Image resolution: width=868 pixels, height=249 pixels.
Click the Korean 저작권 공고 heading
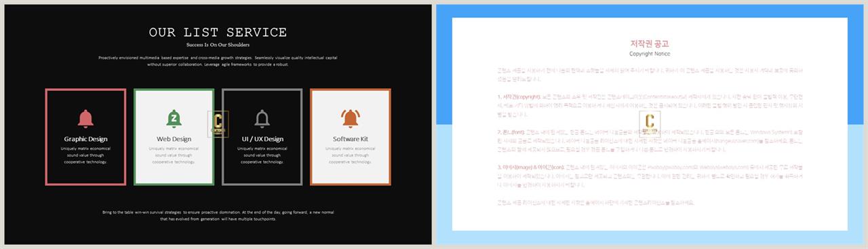650,43
